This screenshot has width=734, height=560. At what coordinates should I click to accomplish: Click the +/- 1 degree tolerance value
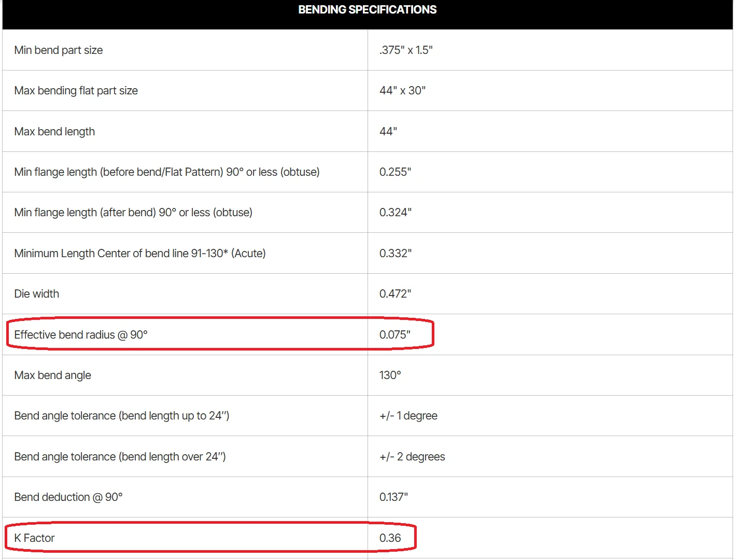pyautogui.click(x=408, y=416)
